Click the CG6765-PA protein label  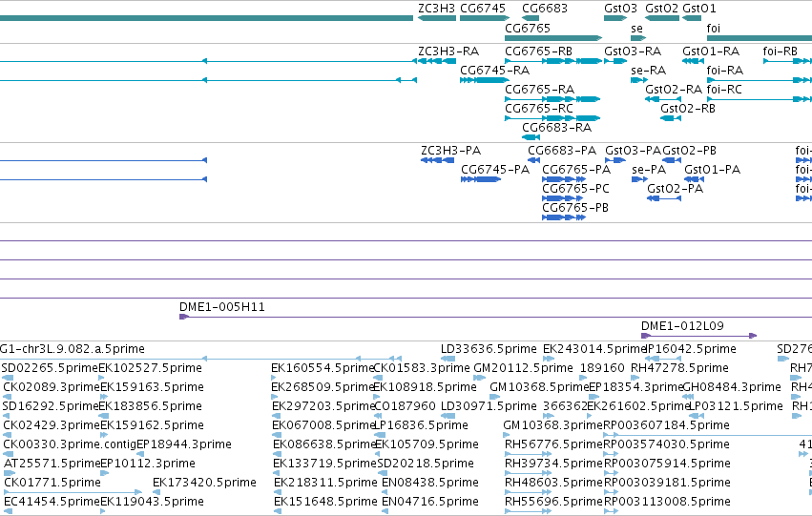(x=576, y=170)
